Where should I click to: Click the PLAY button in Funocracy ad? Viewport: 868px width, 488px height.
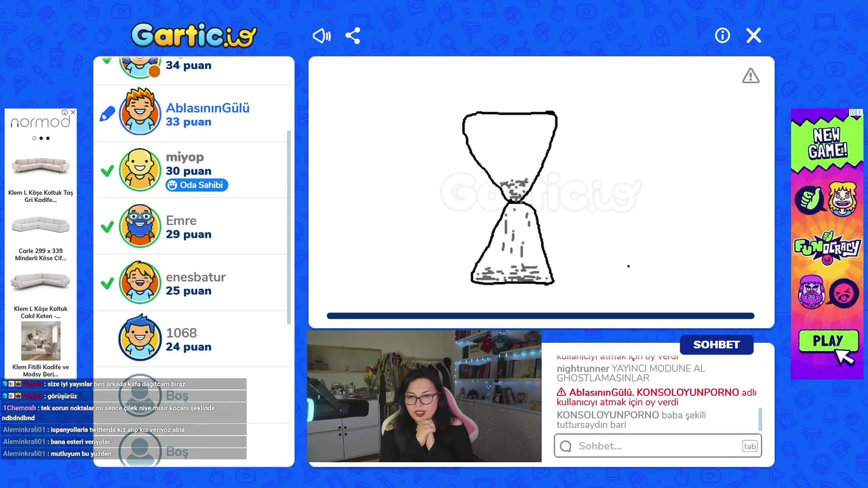827,341
